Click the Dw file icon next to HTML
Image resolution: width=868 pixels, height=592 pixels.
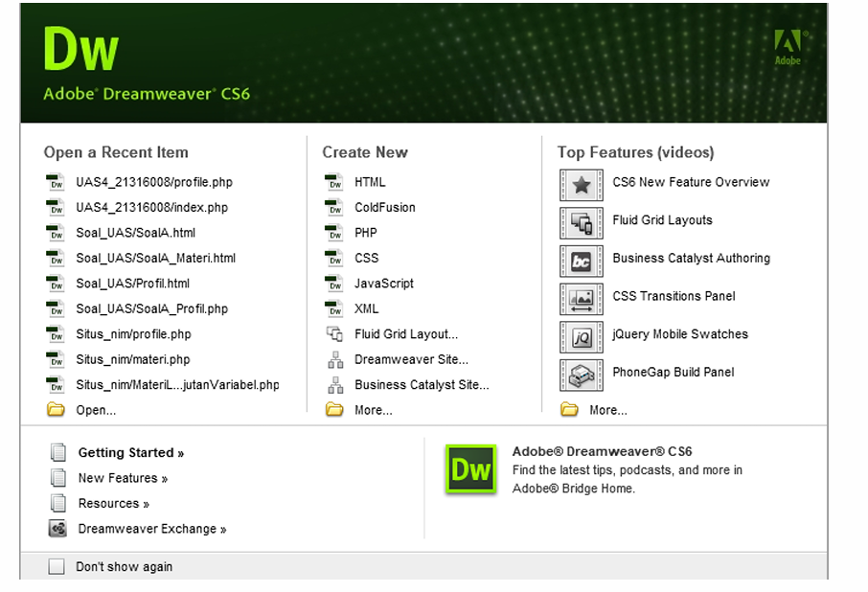(333, 182)
